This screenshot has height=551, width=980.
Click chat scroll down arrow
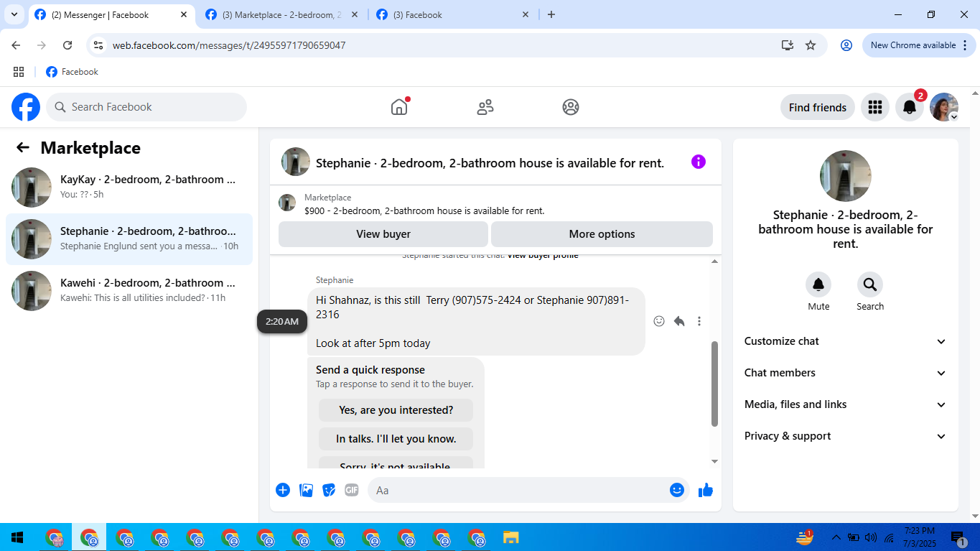pyautogui.click(x=714, y=461)
